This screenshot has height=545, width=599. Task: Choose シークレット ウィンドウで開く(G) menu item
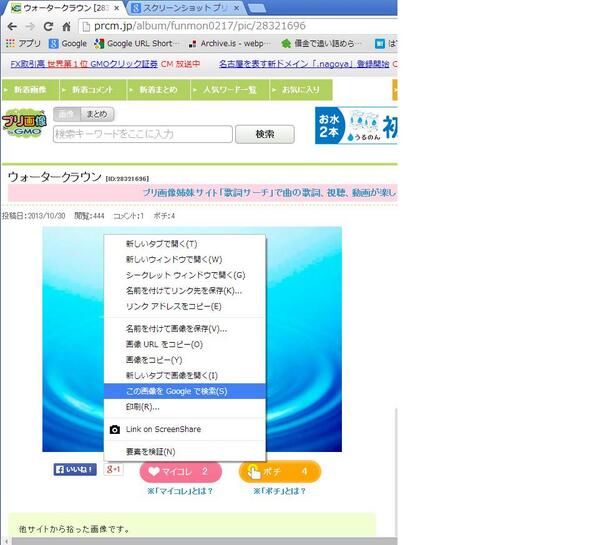click(185, 275)
